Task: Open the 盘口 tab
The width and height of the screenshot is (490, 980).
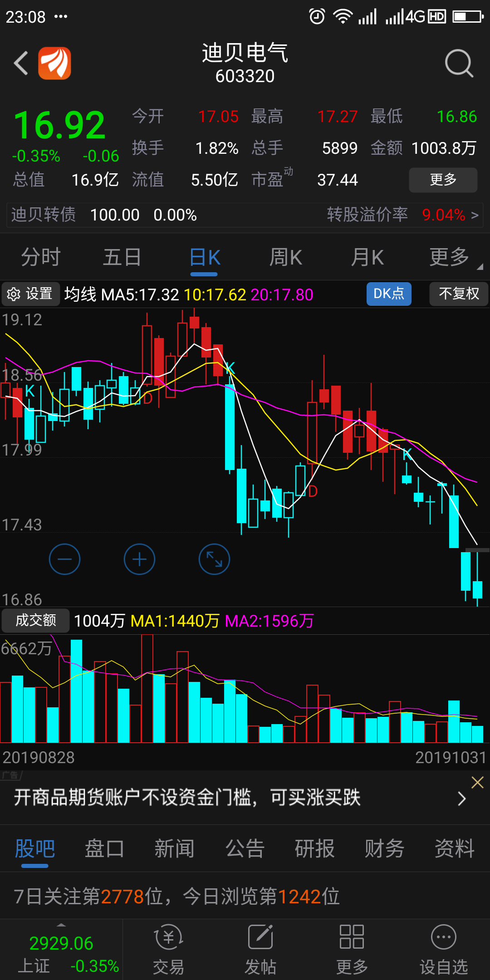Action: tap(104, 849)
